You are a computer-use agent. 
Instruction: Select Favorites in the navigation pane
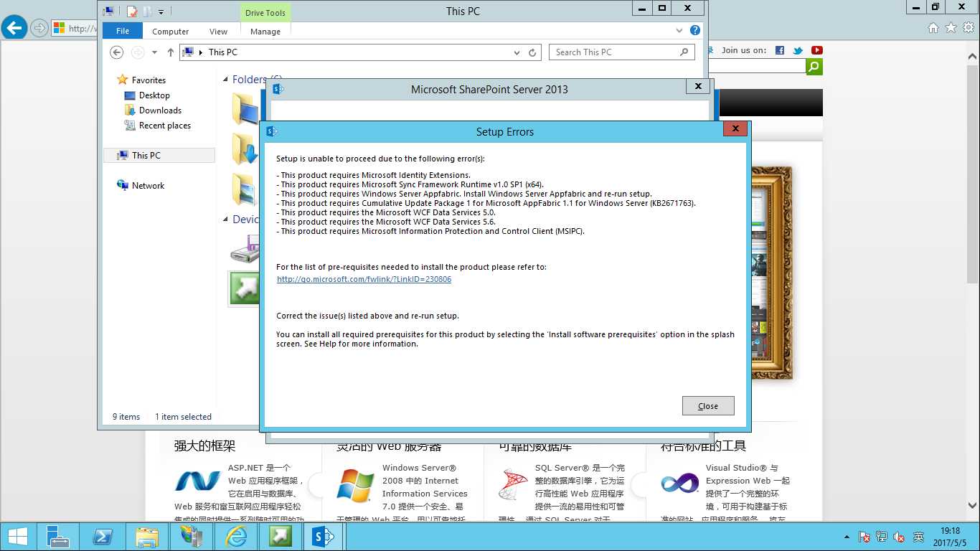coord(149,80)
